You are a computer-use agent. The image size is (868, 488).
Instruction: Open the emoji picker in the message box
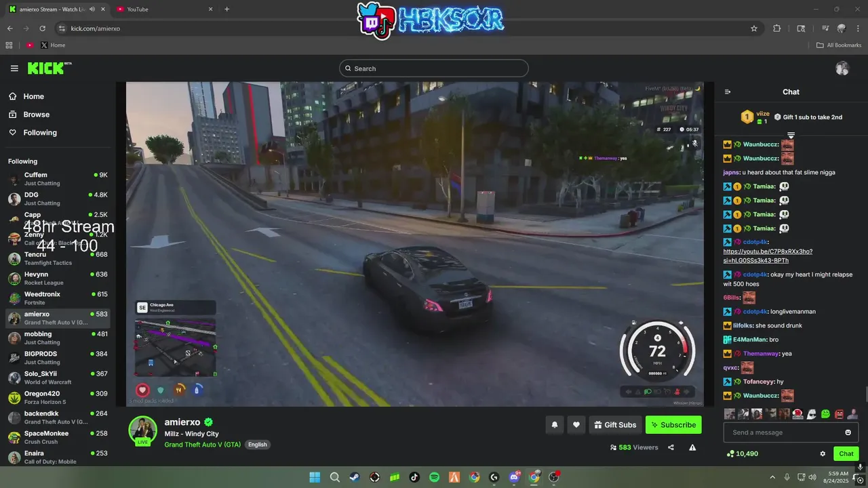pyautogui.click(x=848, y=432)
